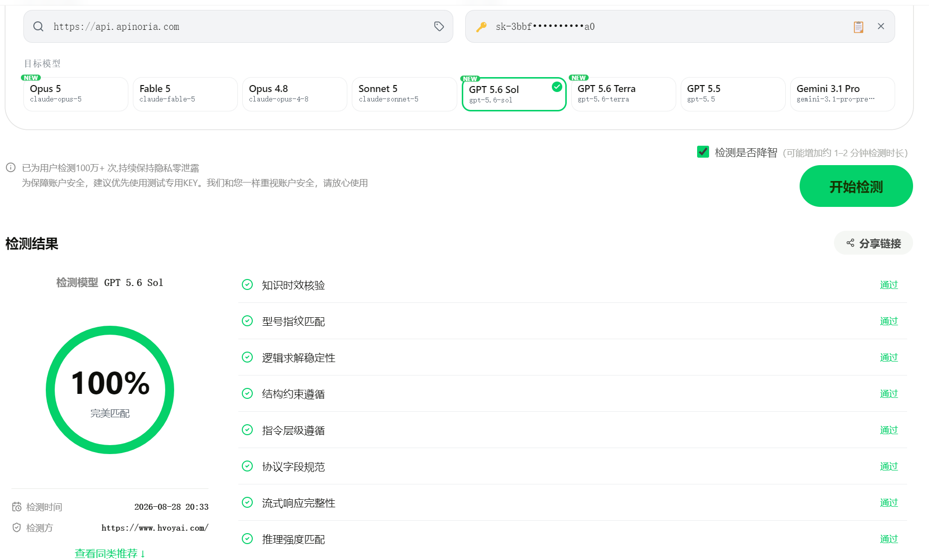Click 通过 status for 流式响应完整性
929x560 pixels.
point(889,503)
